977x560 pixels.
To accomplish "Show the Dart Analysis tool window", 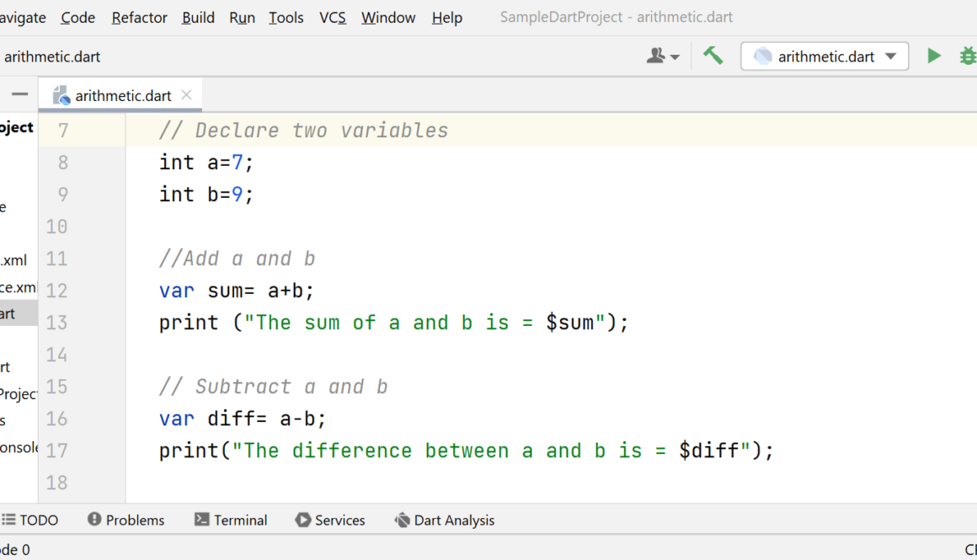I will pyautogui.click(x=445, y=520).
